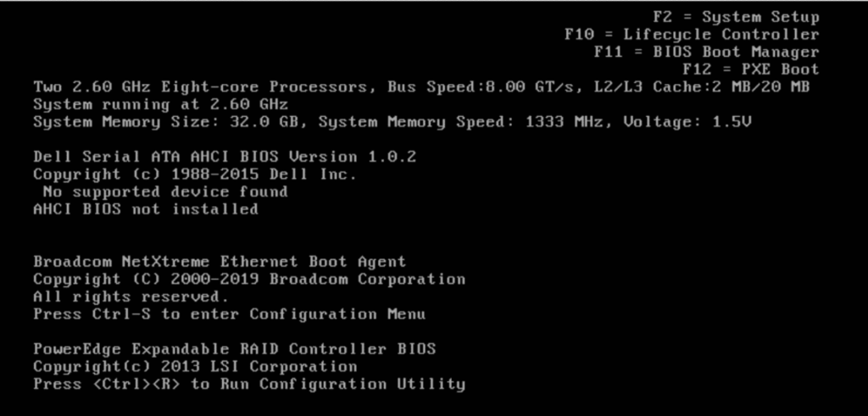This screenshot has width=868, height=416.
Task: Select Broadcom NetXtreme Ethernet Boot Agent line
Action: click(x=220, y=262)
